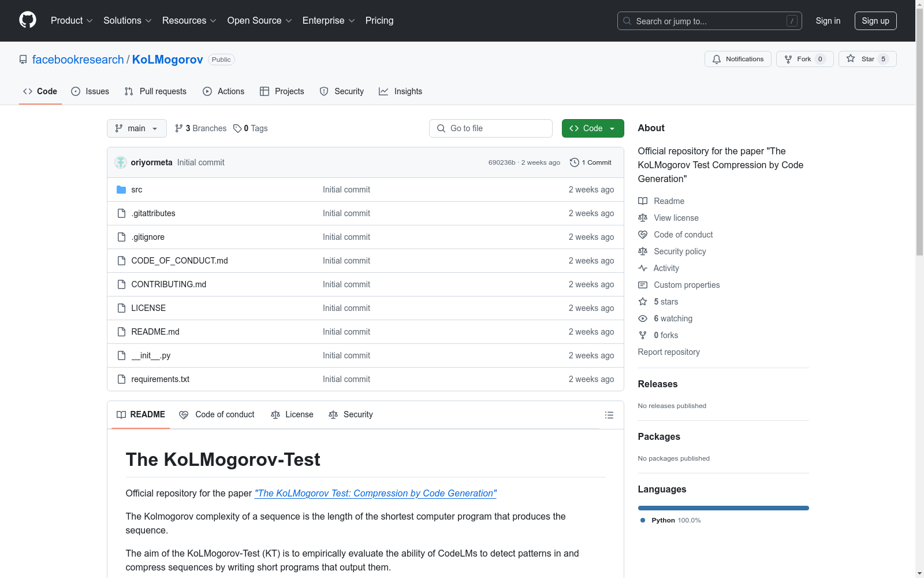Screen dimensions: 924x578
Task: Click the Readme book icon in About
Action: (643, 201)
